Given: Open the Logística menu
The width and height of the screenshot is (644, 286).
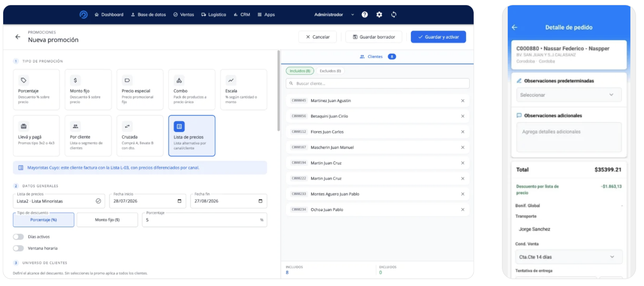Looking at the screenshot, I should pos(213,15).
